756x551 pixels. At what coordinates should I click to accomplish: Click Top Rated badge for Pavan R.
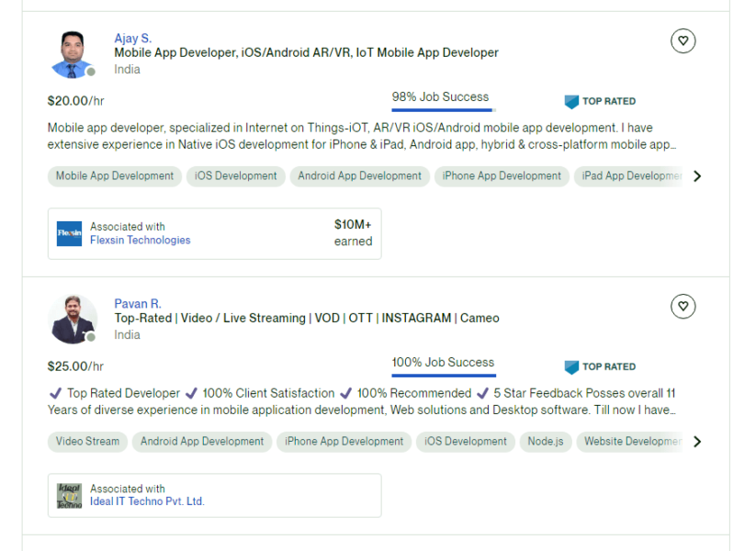click(x=600, y=367)
